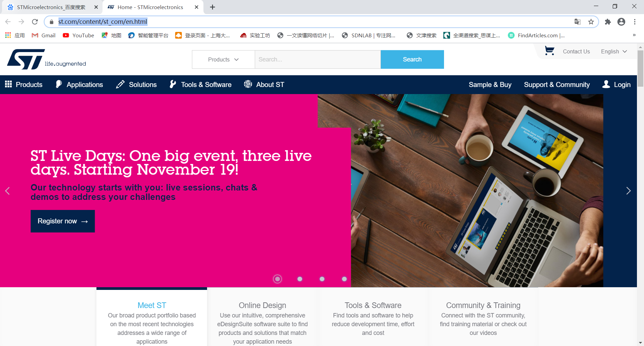Image resolution: width=644 pixels, height=346 pixels.
Task: Open the shopping cart icon
Action: point(550,51)
